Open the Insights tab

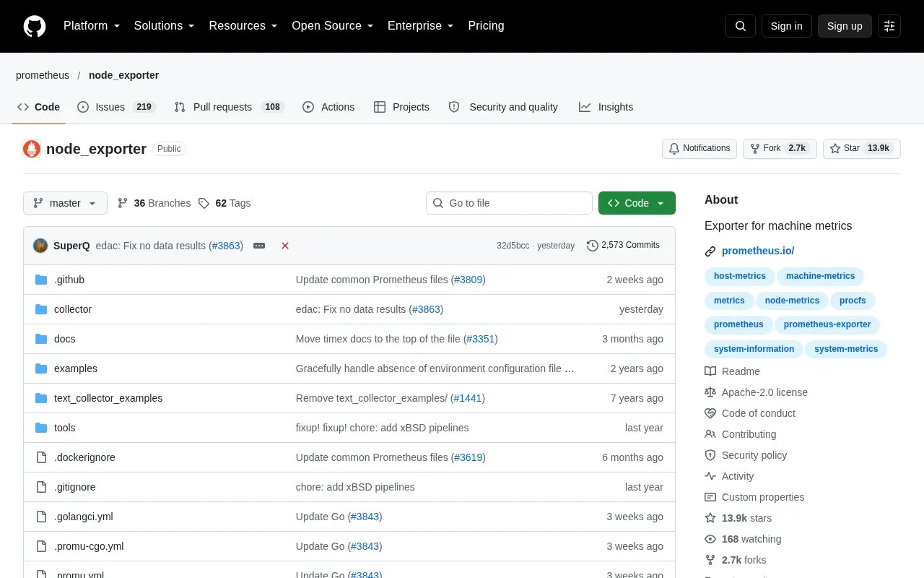[606, 107]
